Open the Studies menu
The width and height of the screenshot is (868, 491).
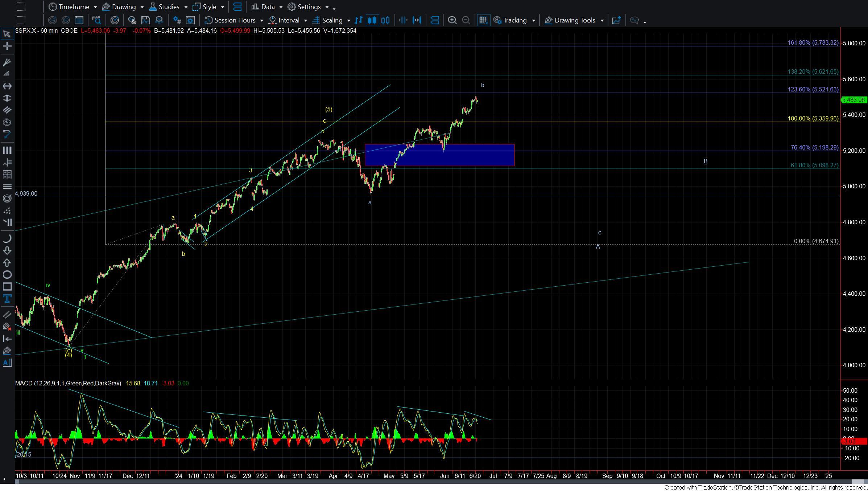click(x=168, y=7)
